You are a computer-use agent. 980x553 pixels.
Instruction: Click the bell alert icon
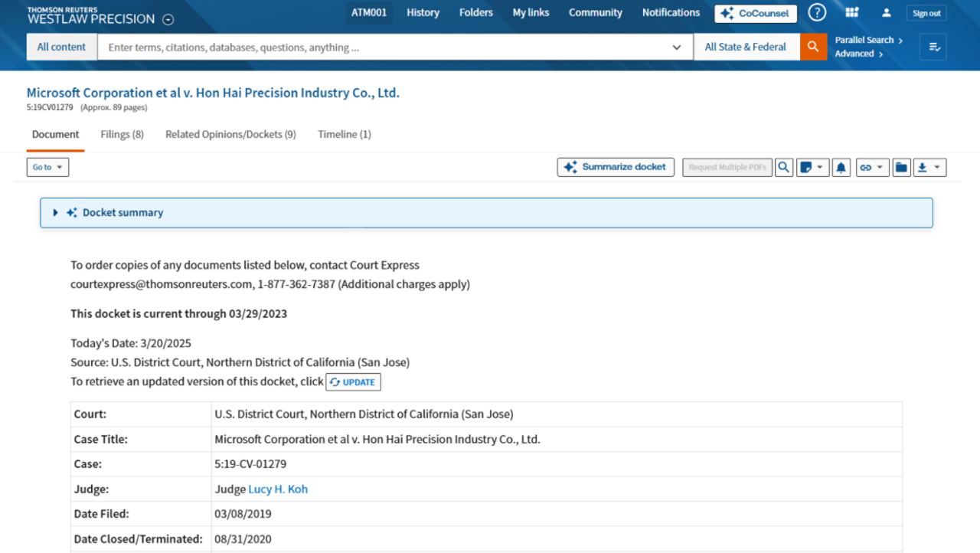coord(841,167)
